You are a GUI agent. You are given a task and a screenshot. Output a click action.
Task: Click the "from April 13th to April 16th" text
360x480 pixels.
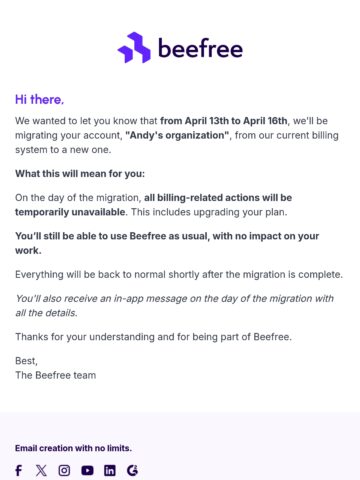[x=224, y=121]
